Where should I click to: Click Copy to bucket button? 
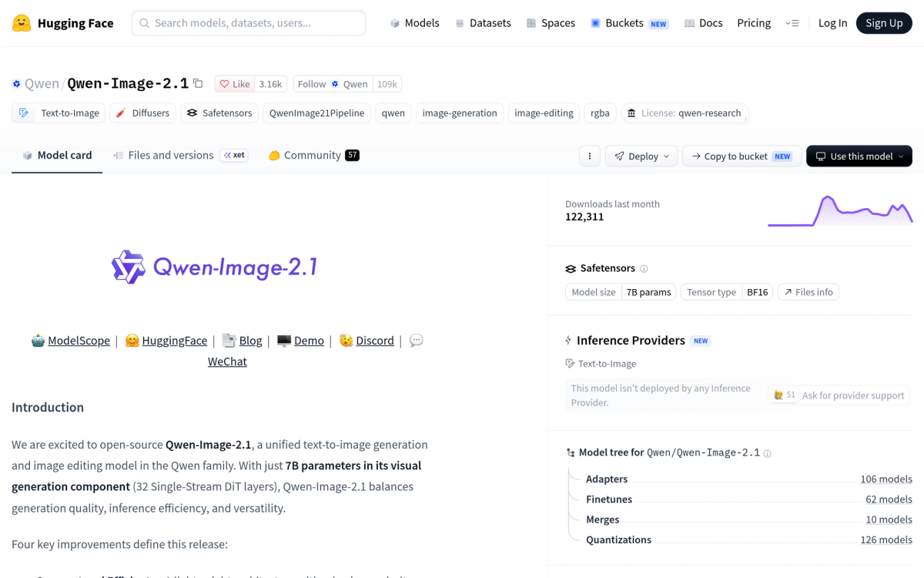742,156
